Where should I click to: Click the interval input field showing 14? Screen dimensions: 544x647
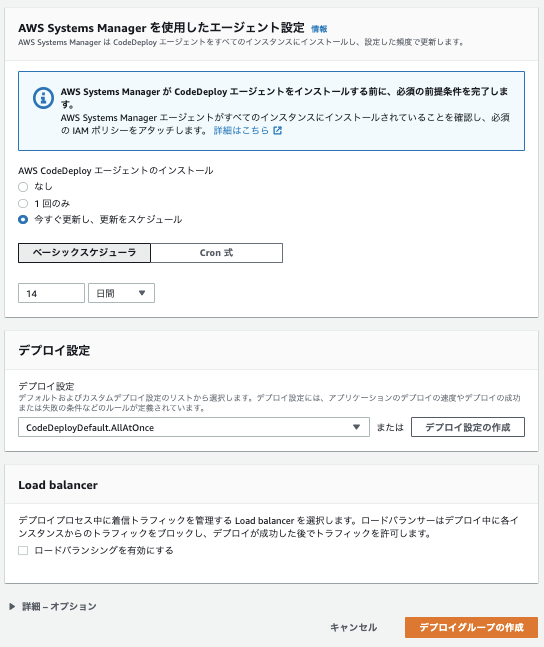point(52,293)
